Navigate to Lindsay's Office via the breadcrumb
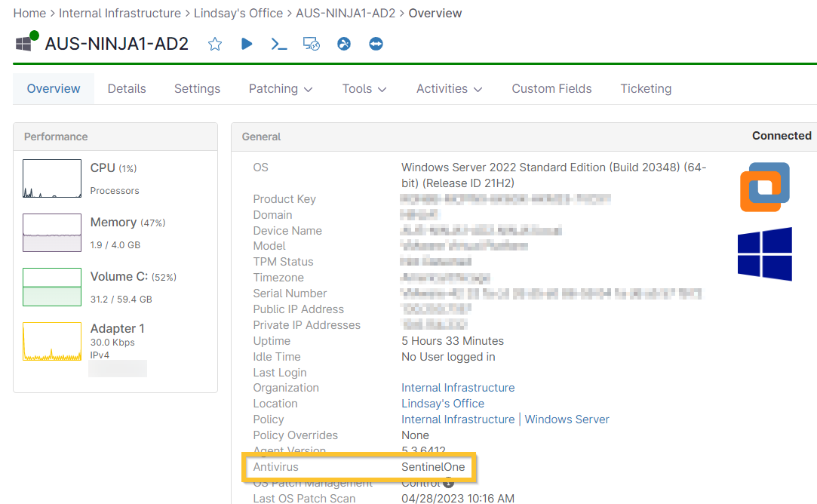817x504 pixels. [238, 13]
